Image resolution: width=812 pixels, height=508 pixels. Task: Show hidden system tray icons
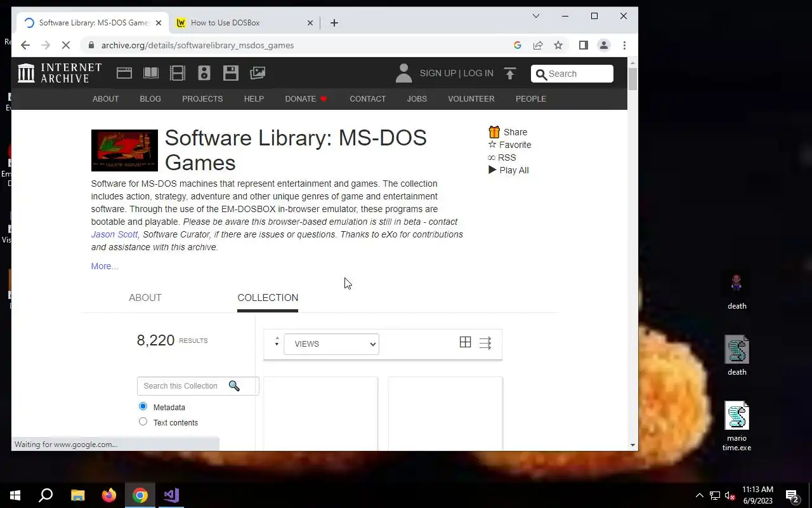click(x=699, y=495)
